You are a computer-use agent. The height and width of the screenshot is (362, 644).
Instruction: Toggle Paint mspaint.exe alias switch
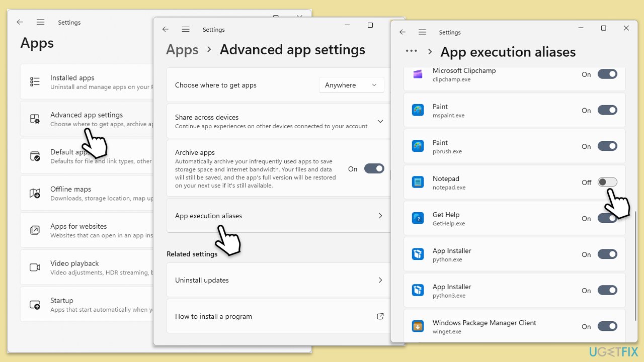point(607,110)
